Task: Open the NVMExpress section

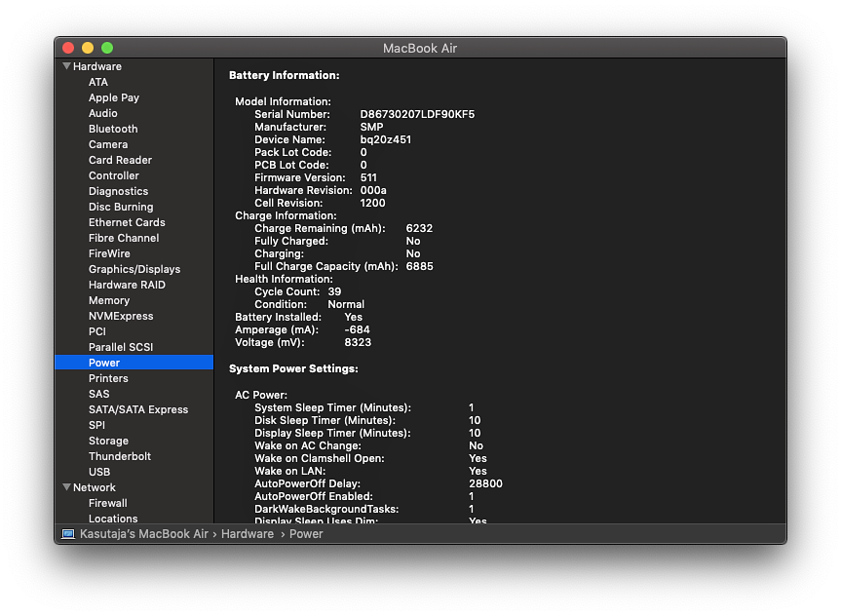Action: pos(121,316)
